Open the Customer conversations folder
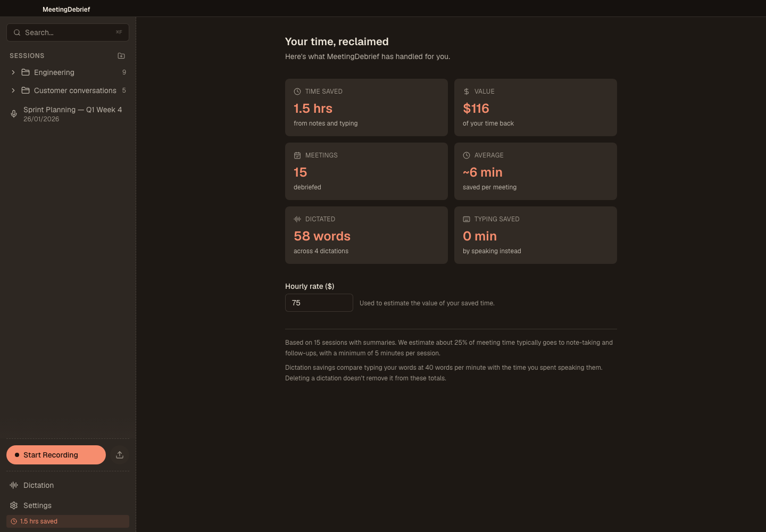766x532 pixels. pyautogui.click(x=68, y=90)
